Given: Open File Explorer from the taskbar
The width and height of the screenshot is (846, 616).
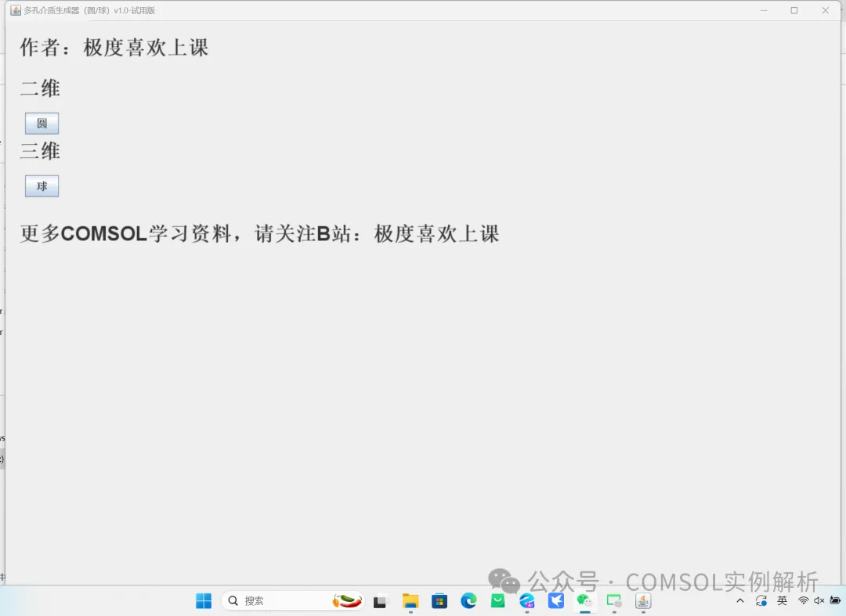Looking at the screenshot, I should point(410,601).
